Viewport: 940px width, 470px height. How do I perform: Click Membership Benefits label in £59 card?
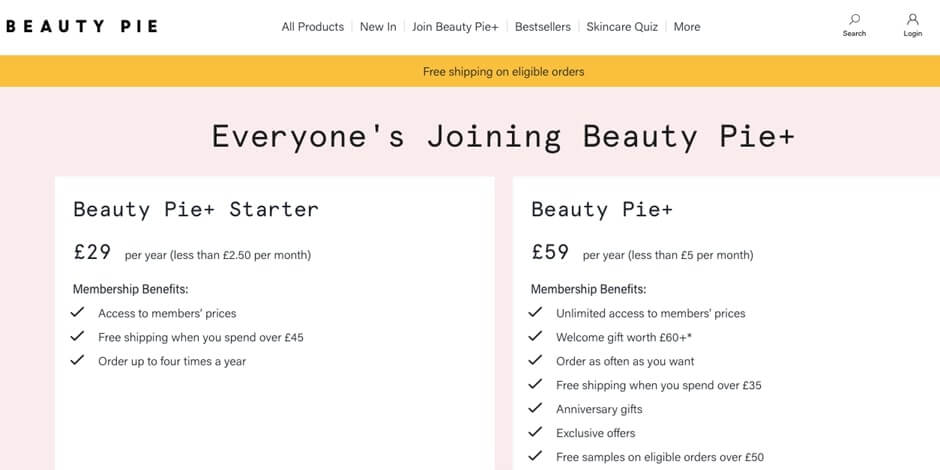[x=589, y=290]
